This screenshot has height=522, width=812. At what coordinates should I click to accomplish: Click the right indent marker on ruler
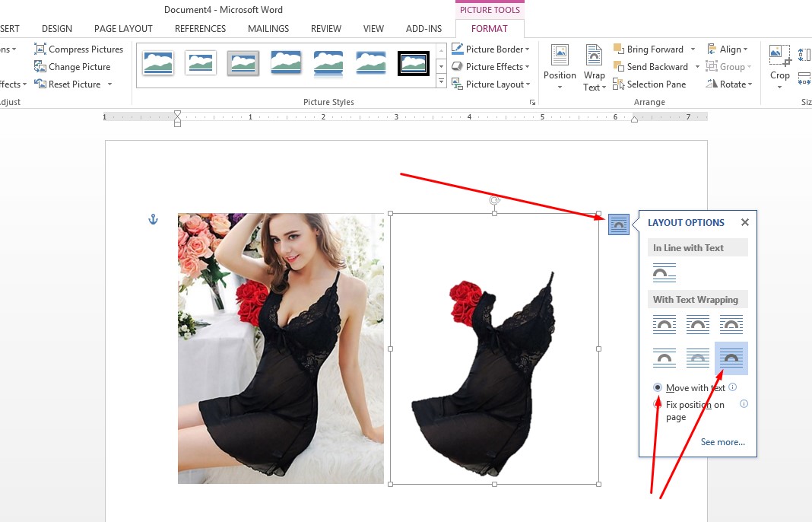pyautogui.click(x=634, y=119)
